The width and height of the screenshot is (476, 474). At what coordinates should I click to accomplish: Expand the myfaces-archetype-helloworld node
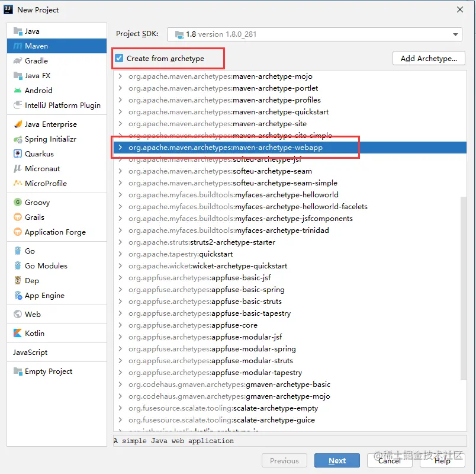pos(120,195)
